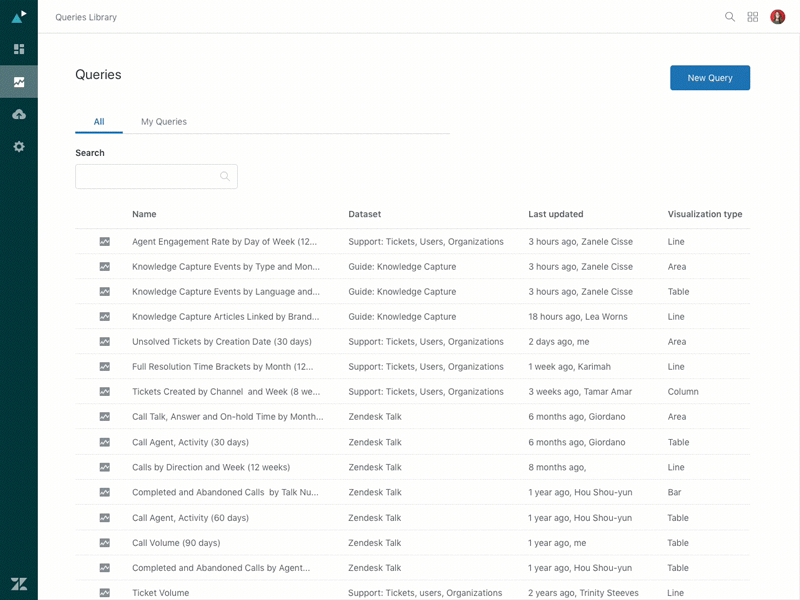Viewport: 800px width, 600px height.
Task: Open the products grid icon
Action: (x=753, y=17)
